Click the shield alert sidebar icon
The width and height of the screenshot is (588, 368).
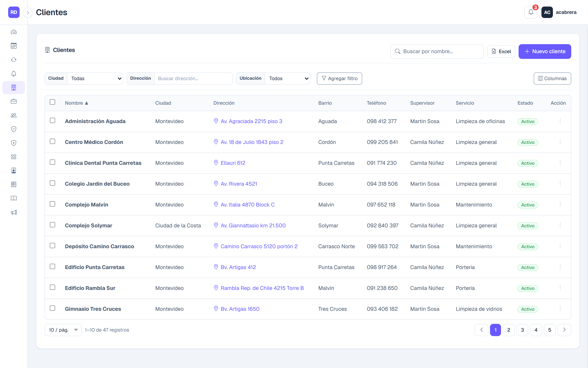coord(14,143)
